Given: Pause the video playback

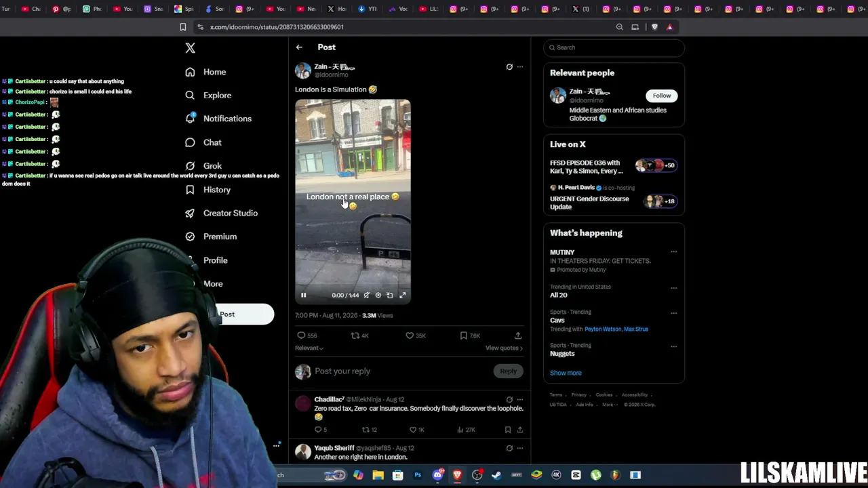Looking at the screenshot, I should tap(304, 295).
